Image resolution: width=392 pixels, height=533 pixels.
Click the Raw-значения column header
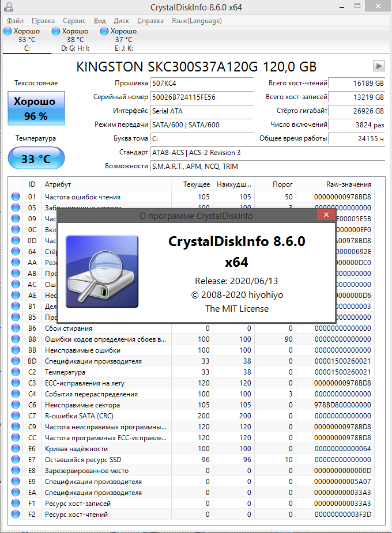(336, 184)
